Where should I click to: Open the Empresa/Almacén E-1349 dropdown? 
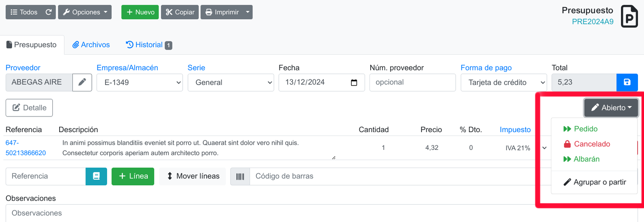click(140, 82)
